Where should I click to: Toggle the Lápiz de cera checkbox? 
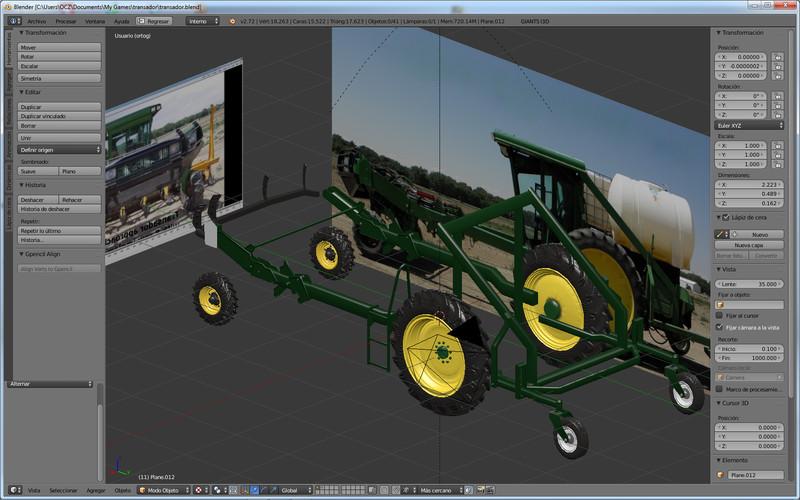726,217
